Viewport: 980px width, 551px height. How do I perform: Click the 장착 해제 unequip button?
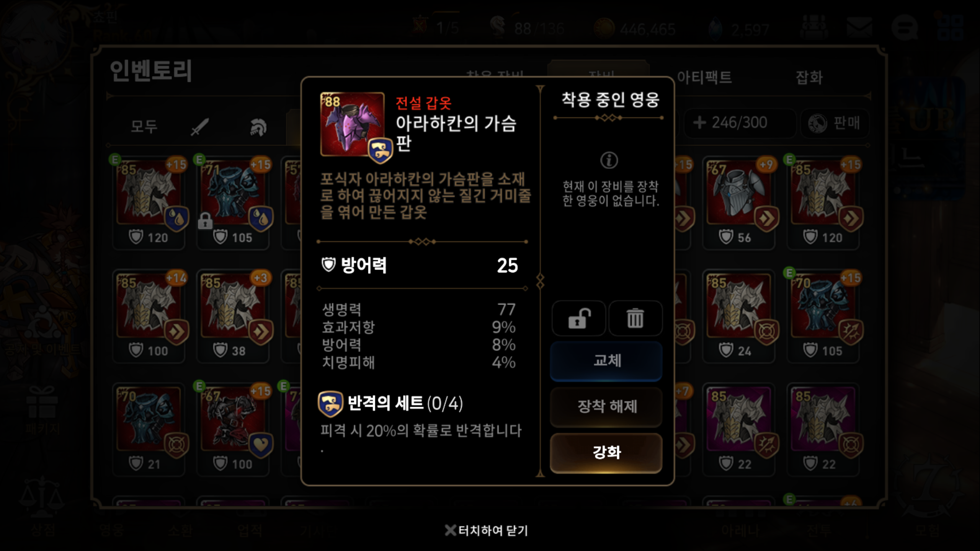[606, 407]
